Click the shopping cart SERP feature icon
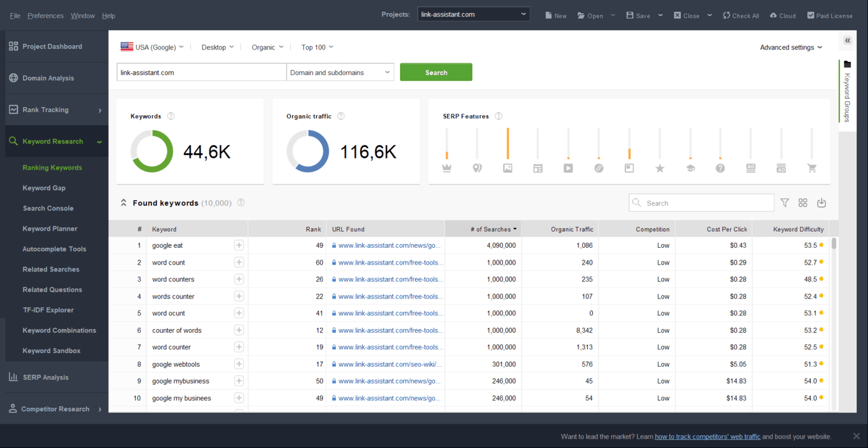 (812, 168)
